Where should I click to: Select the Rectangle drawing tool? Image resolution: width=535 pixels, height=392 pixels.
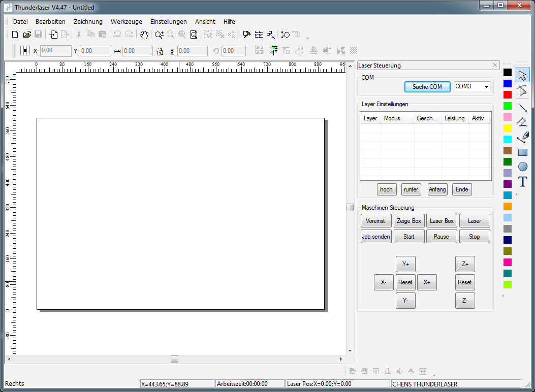[x=522, y=152]
